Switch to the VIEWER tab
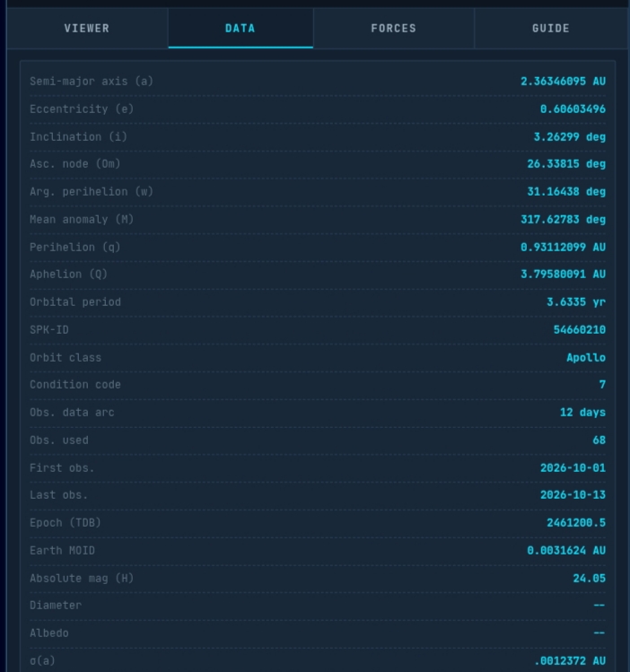This screenshot has height=672, width=630. click(x=87, y=29)
